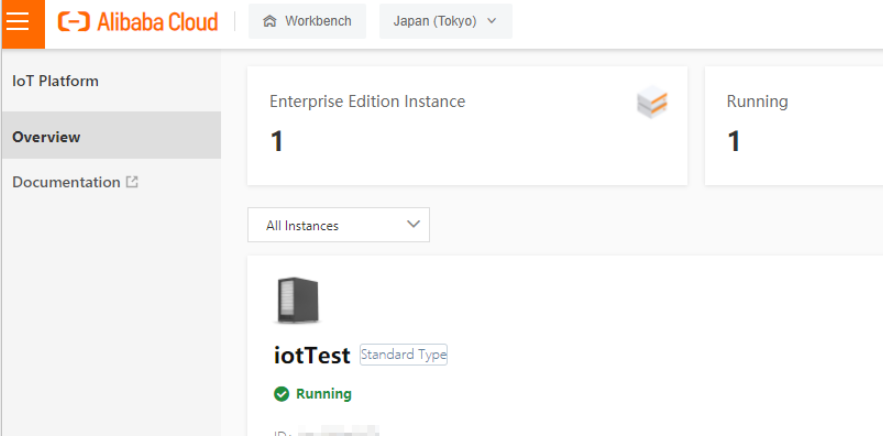Click the Alibaba Cloud logo
Screen dimensions: 883x436
(x=138, y=21)
